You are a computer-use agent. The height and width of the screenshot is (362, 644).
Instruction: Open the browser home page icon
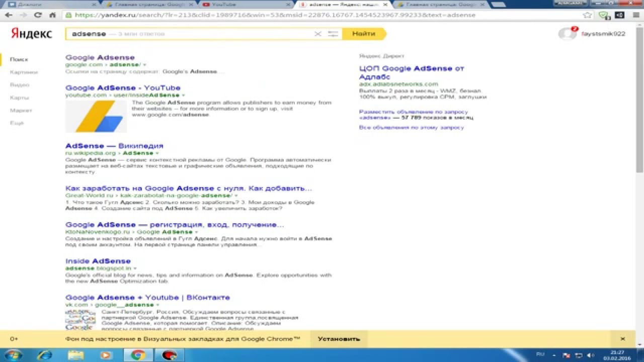52,15
